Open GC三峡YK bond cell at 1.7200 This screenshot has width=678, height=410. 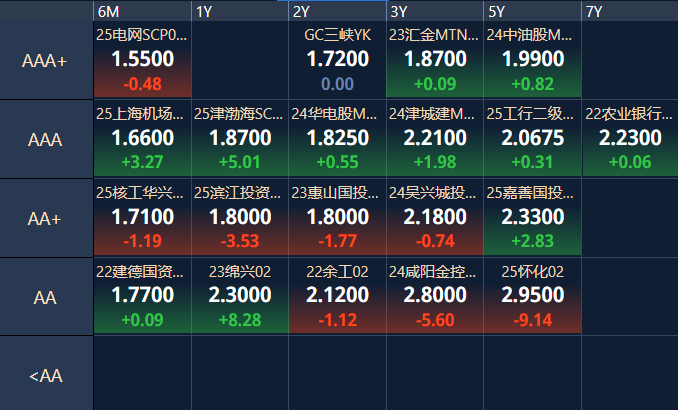337,61
